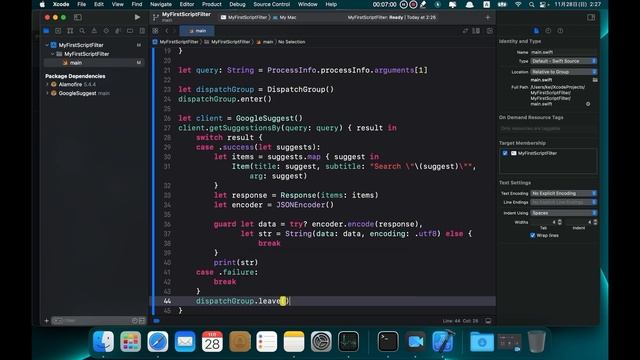Open Terminal from the Dock
The height and width of the screenshot is (360, 640).
(x=388, y=341)
